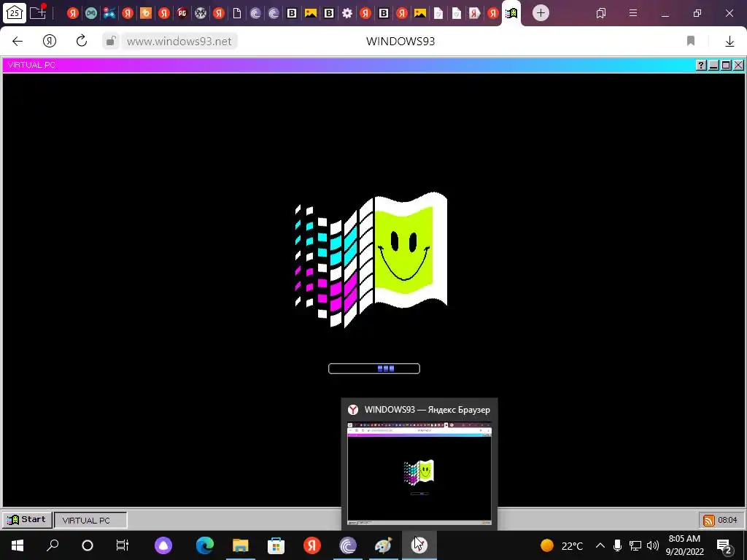Switch to the browser tab with gear icon
747x560 pixels.
click(347, 13)
